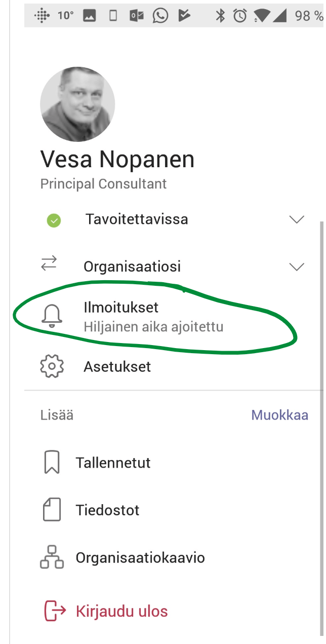Expand the Organisaatiosi chevron
Image resolution: width=326 pixels, height=644 pixels.
click(296, 267)
